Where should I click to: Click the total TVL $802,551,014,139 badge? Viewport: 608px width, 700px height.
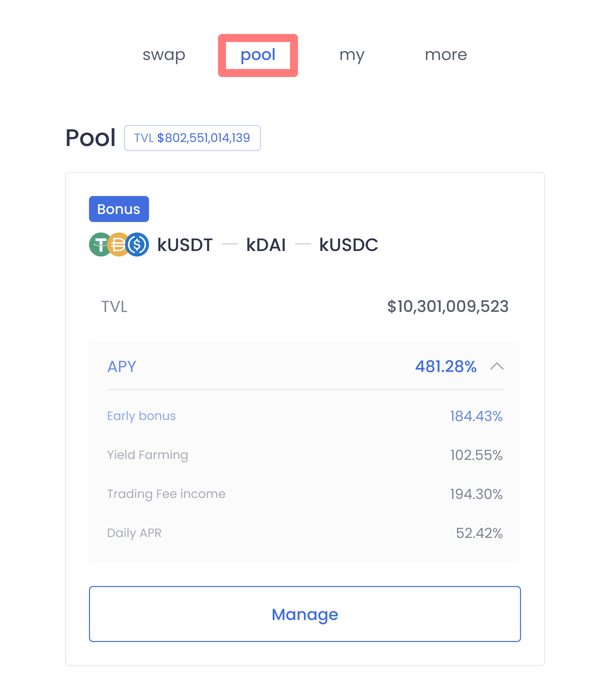click(x=192, y=138)
